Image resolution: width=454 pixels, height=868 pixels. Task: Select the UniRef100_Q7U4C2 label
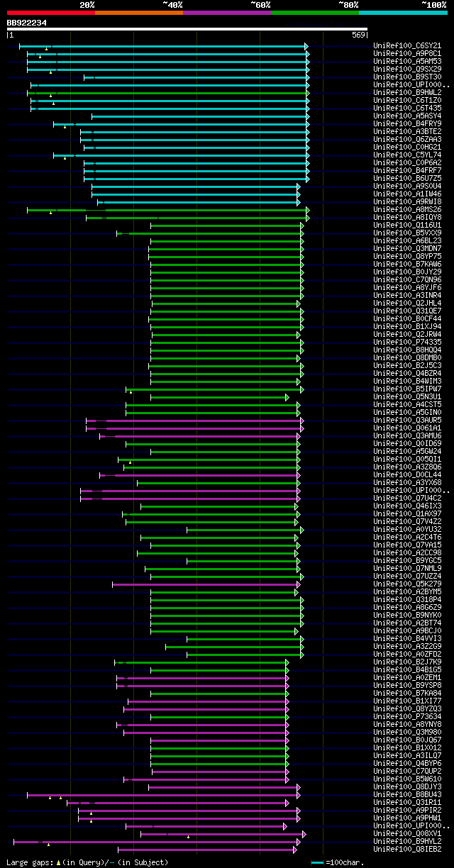407,499
